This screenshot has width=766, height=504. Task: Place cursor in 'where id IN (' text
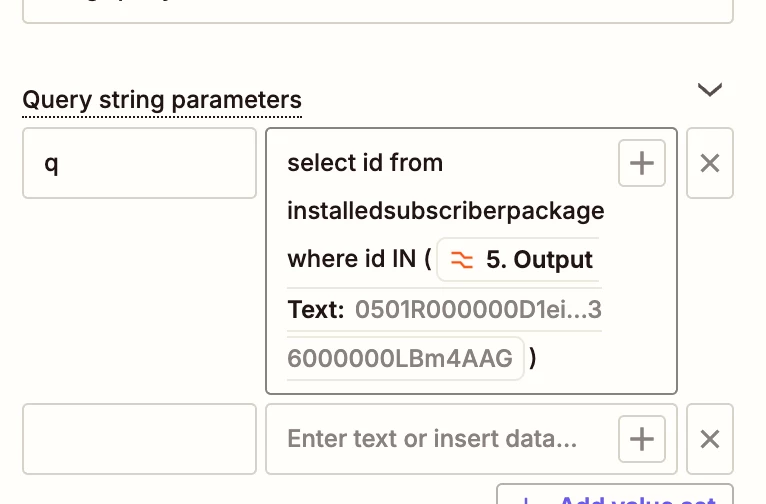tap(359, 259)
